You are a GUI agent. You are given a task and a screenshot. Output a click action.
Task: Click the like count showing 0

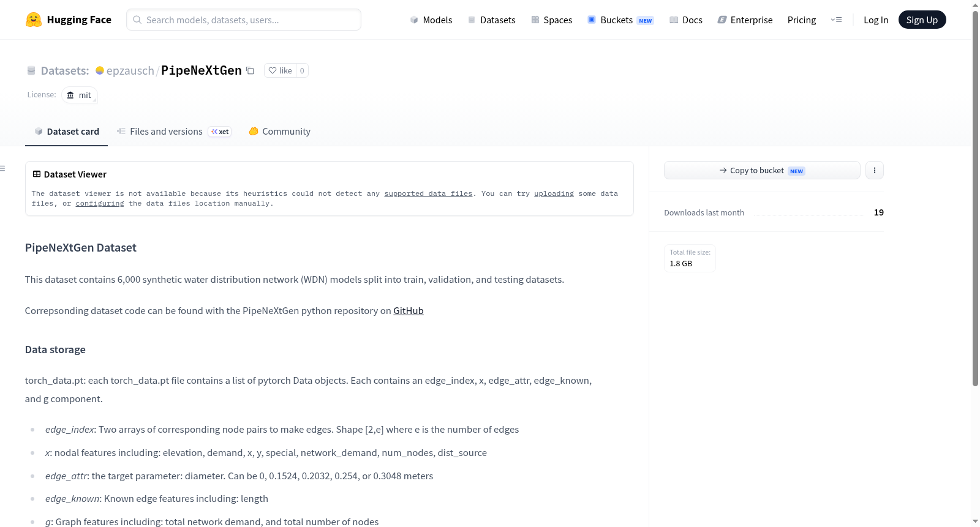302,70
